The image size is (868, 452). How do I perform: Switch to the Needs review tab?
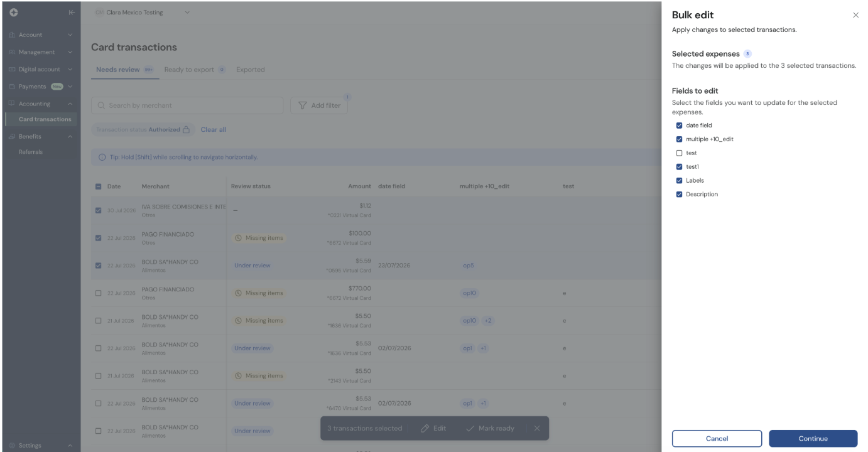pos(124,70)
